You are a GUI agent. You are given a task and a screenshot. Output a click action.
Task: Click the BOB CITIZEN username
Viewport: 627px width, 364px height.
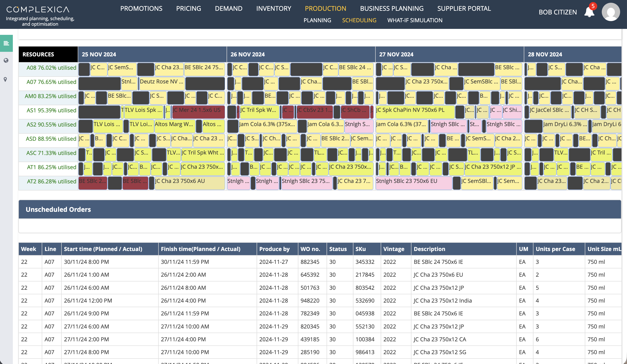558,12
